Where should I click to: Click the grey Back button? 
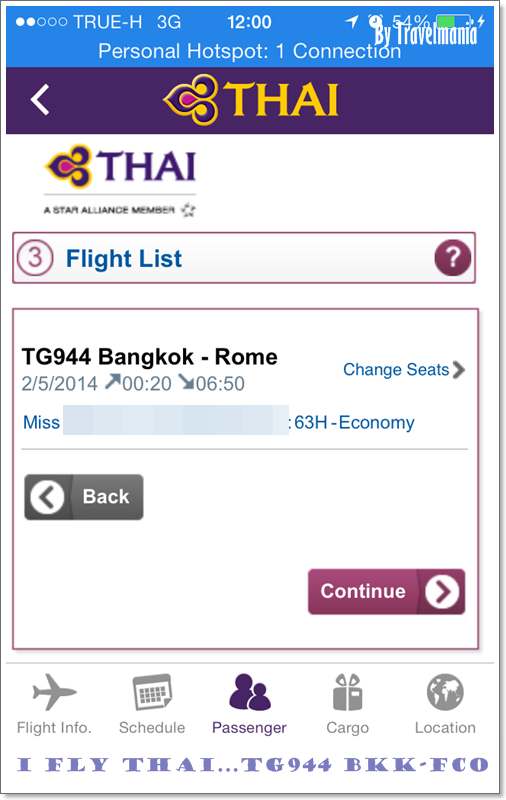(x=84, y=497)
